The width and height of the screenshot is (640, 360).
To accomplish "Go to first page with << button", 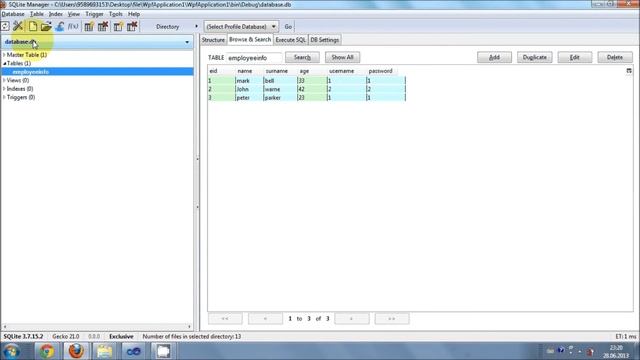I will pos(225,319).
